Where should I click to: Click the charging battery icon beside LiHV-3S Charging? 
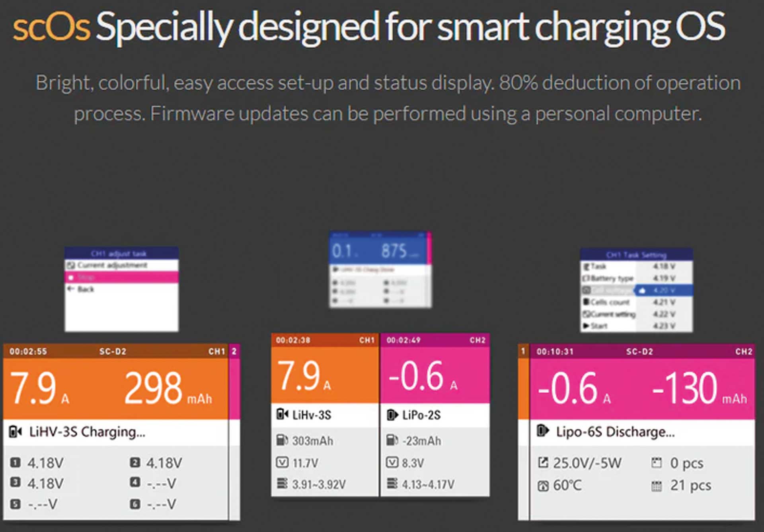pyautogui.click(x=16, y=432)
